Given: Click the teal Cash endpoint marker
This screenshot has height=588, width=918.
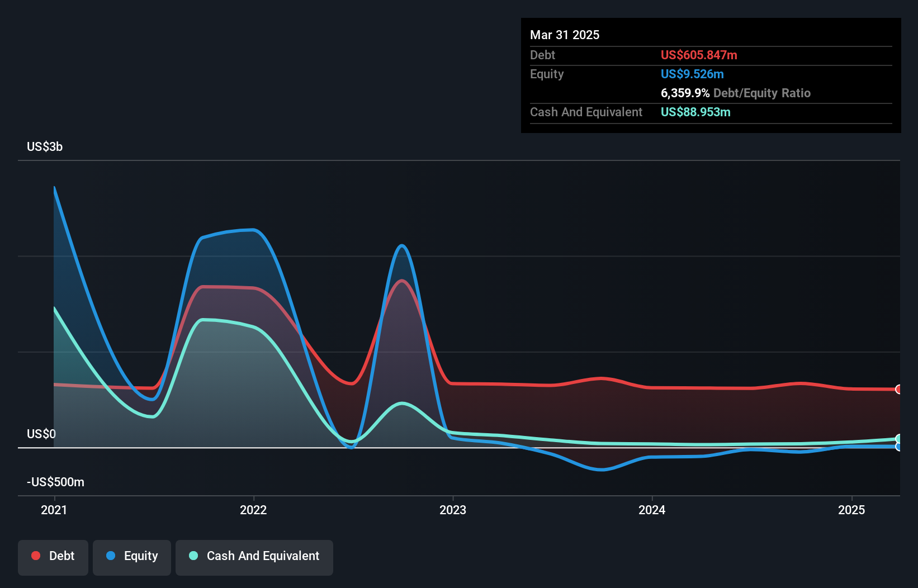Looking at the screenshot, I should tap(898, 439).
